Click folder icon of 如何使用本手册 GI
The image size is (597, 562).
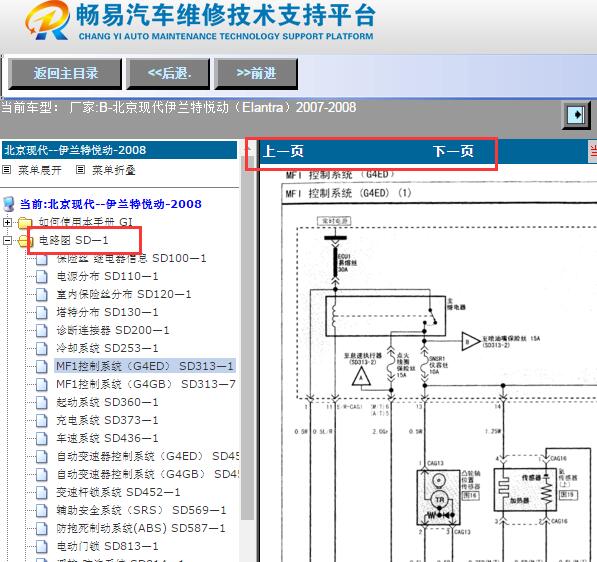[25, 222]
